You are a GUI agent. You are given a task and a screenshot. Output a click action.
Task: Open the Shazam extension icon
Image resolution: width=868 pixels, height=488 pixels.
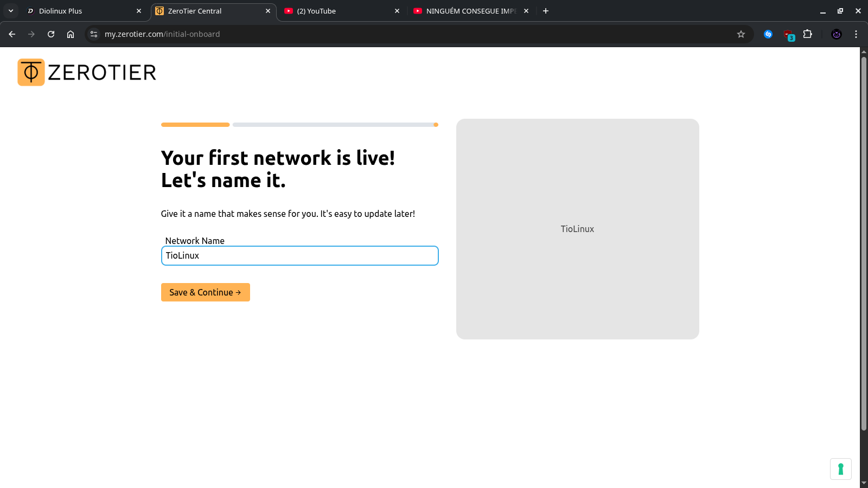[x=768, y=34]
